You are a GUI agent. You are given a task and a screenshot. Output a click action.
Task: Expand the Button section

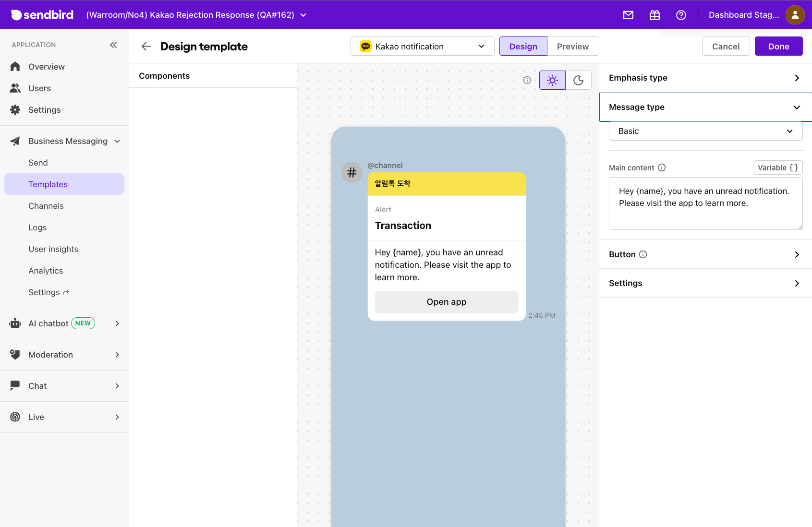[705, 254]
